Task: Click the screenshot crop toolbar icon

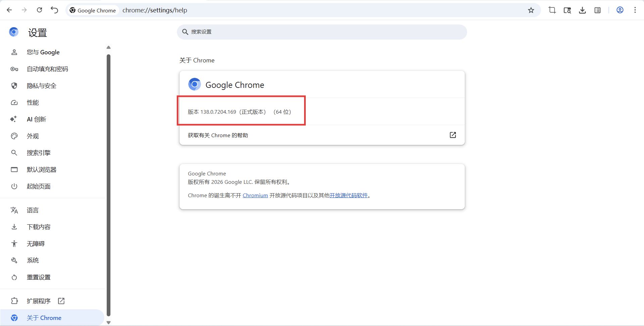Action: 552,10
